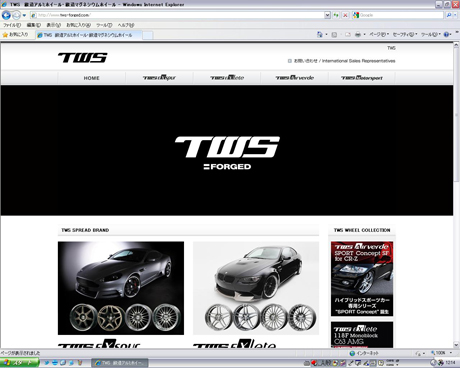Open the Aston Martin wheel thumbnail

(121, 288)
